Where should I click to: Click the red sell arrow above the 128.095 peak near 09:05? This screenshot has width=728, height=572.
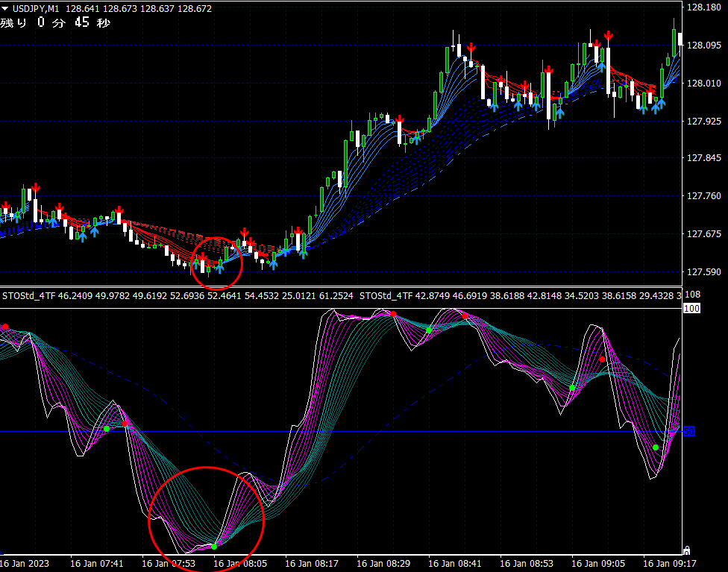coord(608,35)
